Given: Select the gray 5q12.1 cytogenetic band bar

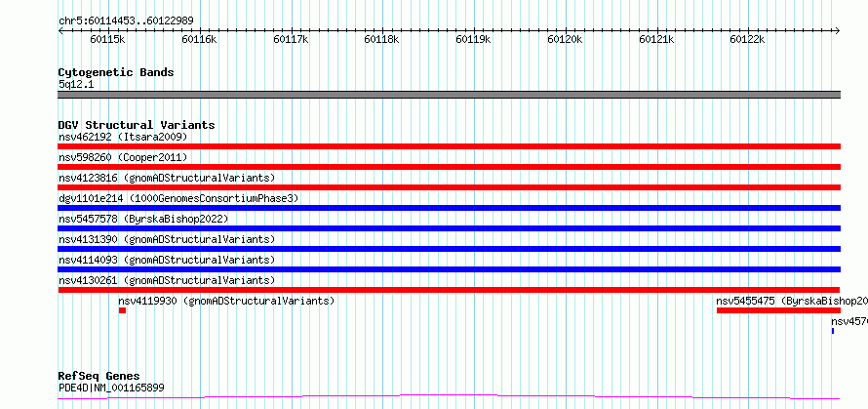Looking at the screenshot, I should [x=449, y=95].
